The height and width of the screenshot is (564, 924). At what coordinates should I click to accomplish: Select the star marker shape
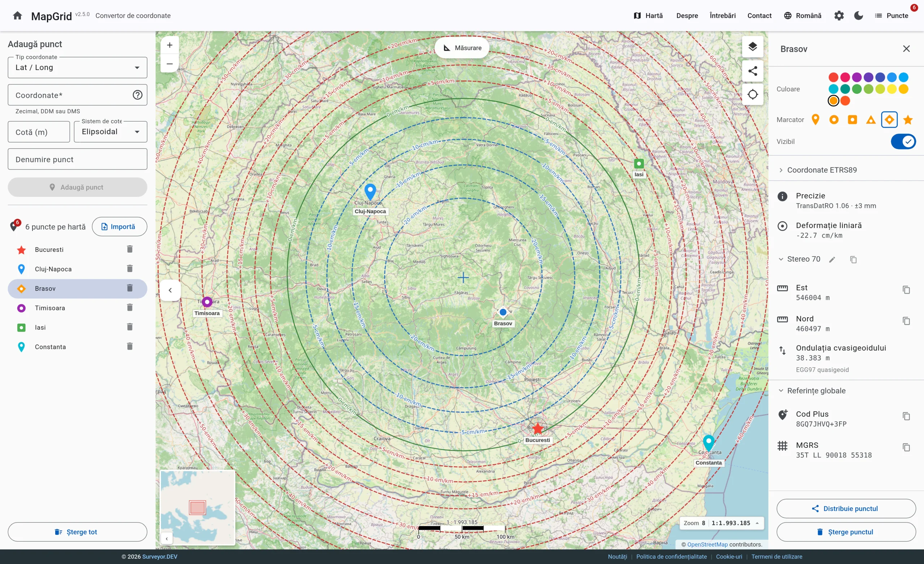(x=907, y=120)
